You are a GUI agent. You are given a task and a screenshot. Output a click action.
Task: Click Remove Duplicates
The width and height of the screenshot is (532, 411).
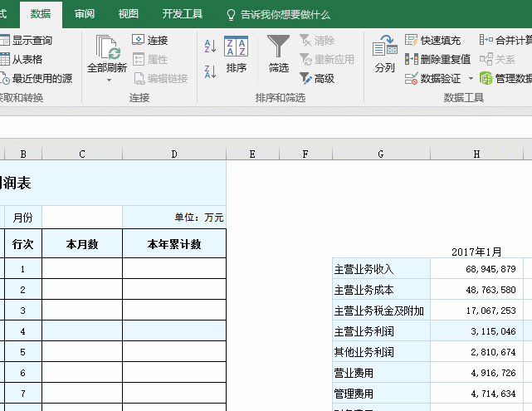(437, 59)
